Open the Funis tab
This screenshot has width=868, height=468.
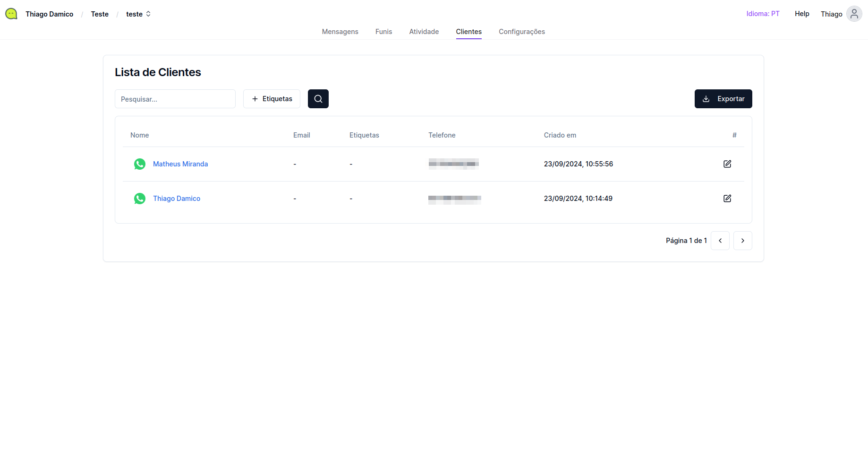click(383, 32)
